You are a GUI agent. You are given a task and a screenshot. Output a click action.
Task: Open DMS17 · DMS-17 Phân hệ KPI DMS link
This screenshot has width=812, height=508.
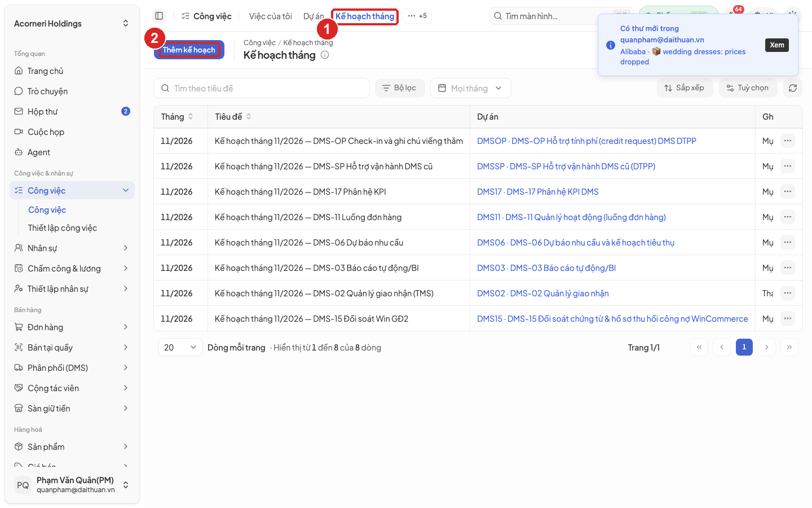[538, 192]
